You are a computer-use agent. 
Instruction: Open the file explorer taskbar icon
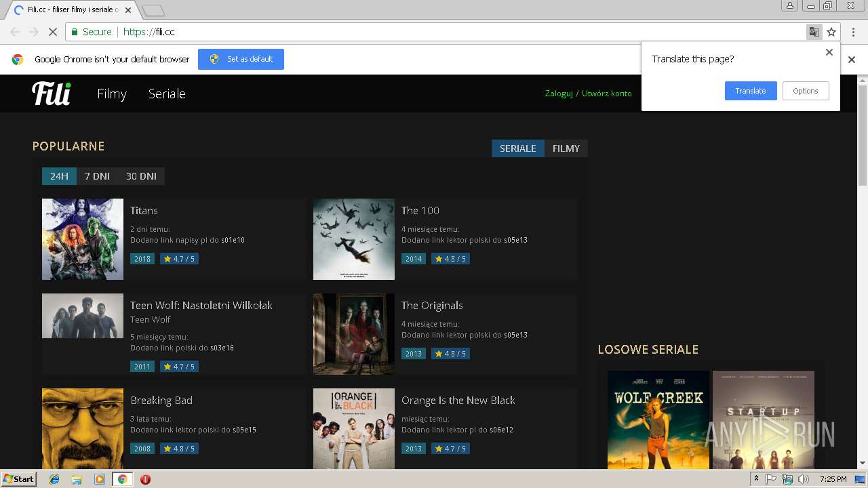click(77, 479)
